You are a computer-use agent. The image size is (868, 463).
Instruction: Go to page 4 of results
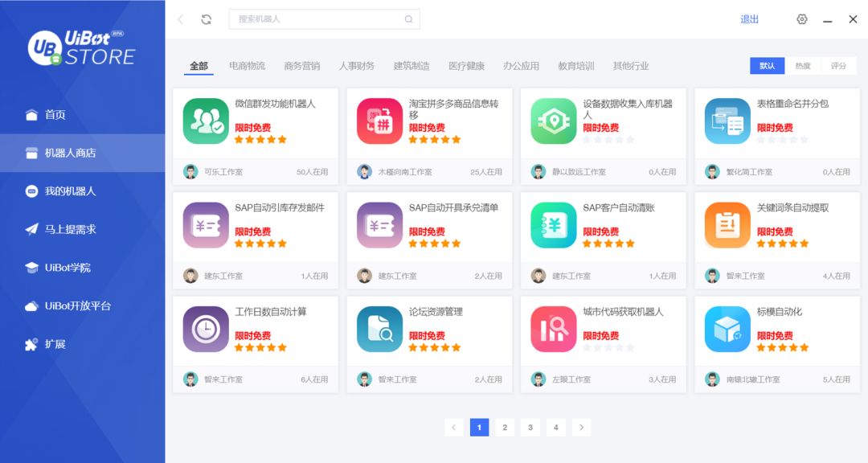click(x=556, y=427)
